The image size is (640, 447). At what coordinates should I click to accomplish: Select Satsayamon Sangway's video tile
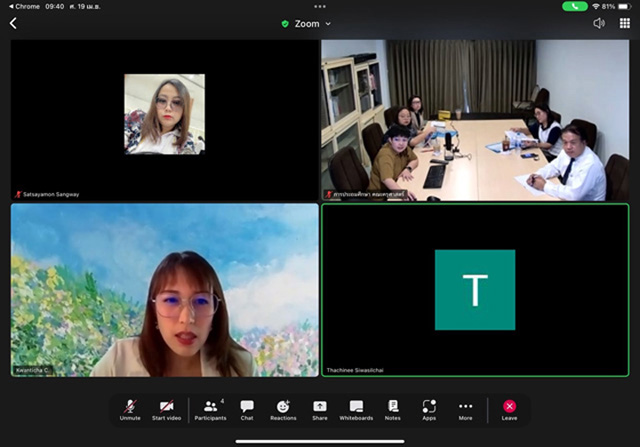(164, 120)
